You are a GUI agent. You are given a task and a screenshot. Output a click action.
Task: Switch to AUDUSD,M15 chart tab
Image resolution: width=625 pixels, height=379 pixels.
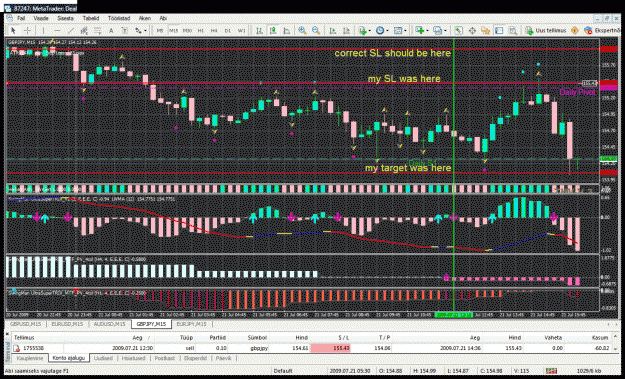110,324
